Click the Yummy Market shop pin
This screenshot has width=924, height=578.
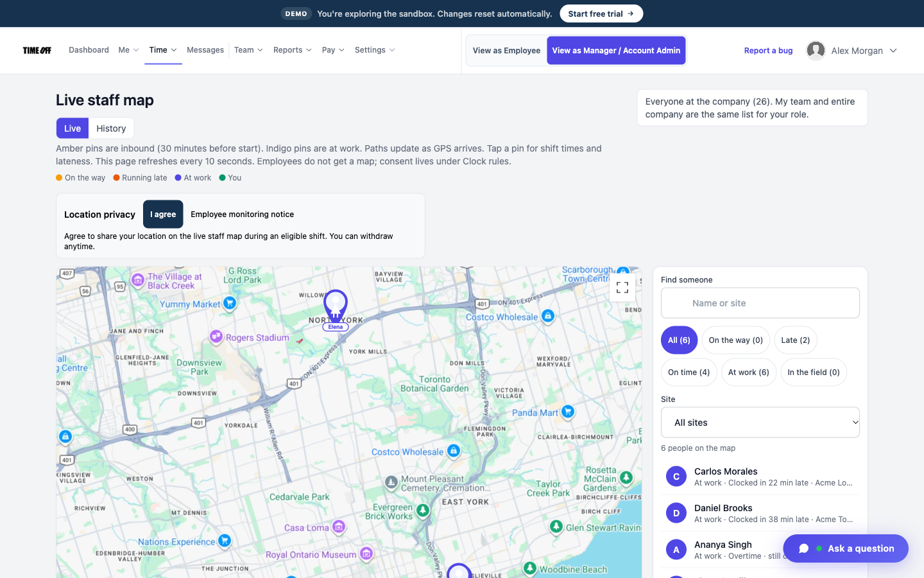pyautogui.click(x=230, y=303)
